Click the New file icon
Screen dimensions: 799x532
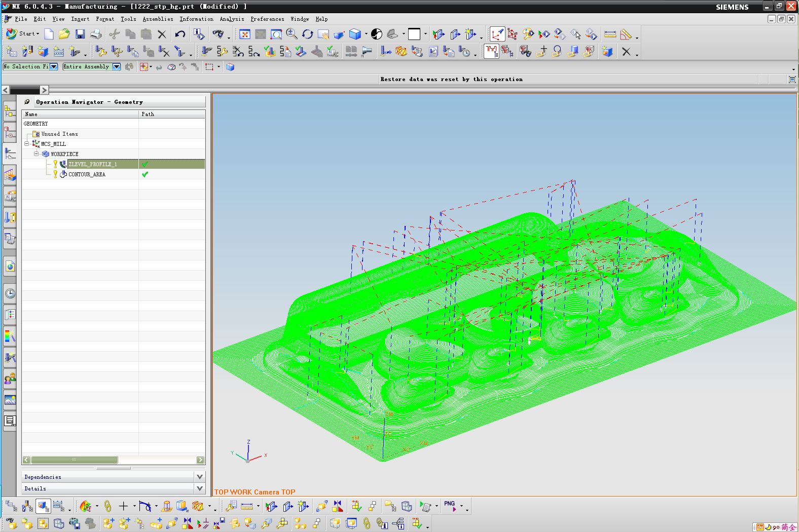49,34
